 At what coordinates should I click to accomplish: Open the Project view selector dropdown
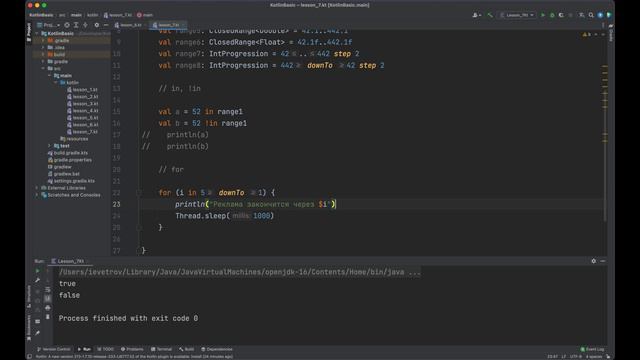[x=49, y=25]
